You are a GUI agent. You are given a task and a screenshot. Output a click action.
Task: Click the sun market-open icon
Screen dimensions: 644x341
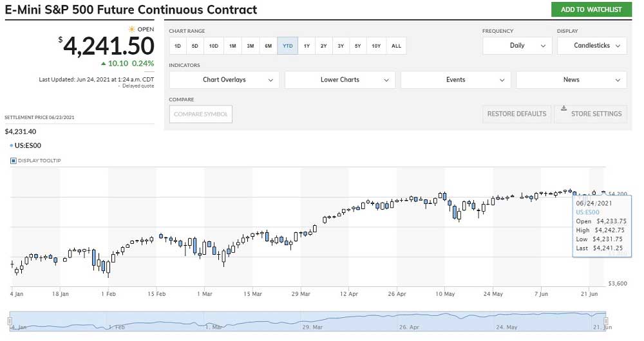point(131,29)
